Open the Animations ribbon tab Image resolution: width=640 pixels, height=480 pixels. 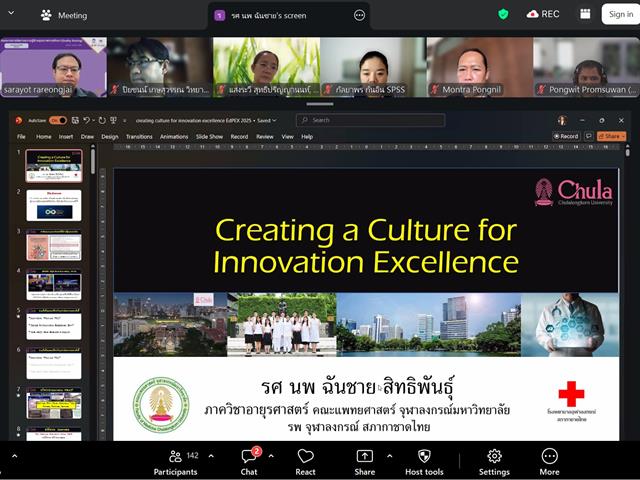coord(174,137)
